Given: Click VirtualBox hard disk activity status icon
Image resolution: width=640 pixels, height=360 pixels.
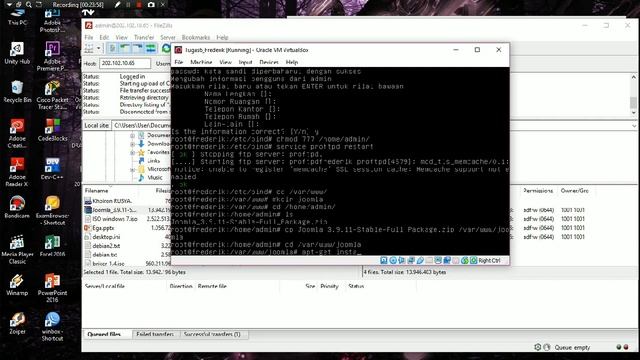Looking at the screenshot, I should pos(384,260).
